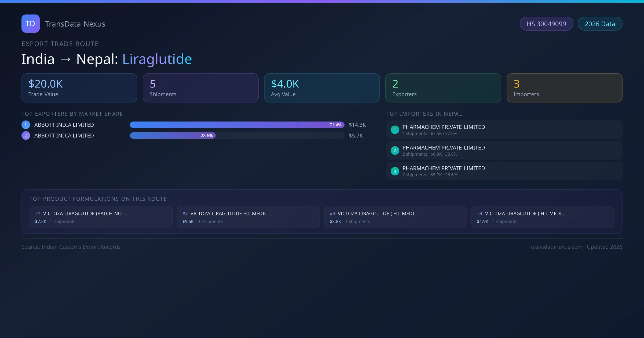The height and width of the screenshot is (338, 644).
Task: Open the #2 Victoza H.L.MEDIC formulation card
Action: coord(248,217)
